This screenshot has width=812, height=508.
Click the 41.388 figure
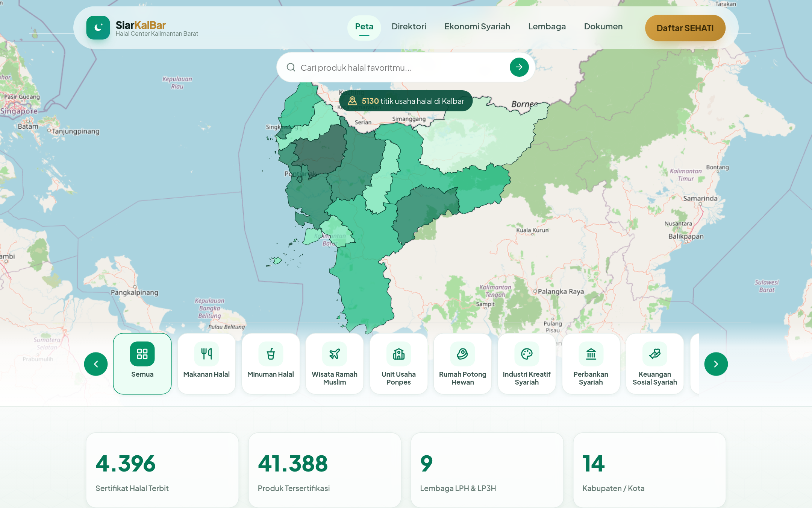coord(293,463)
